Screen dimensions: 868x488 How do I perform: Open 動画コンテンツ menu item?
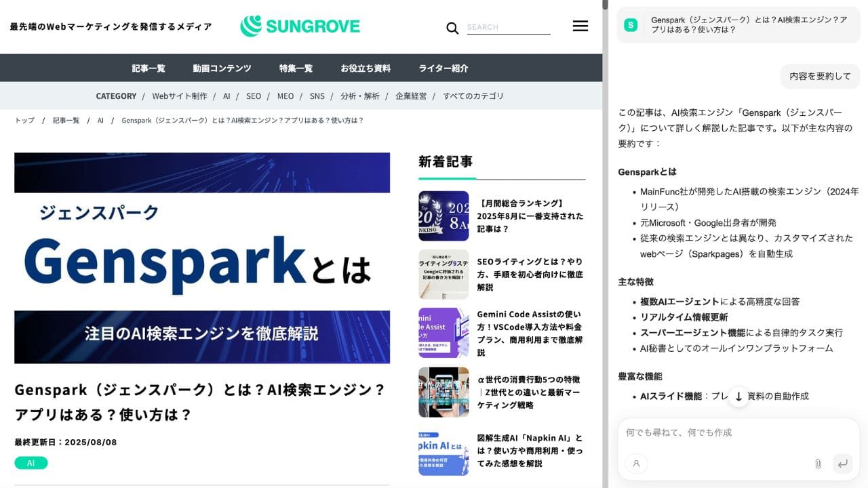click(222, 68)
